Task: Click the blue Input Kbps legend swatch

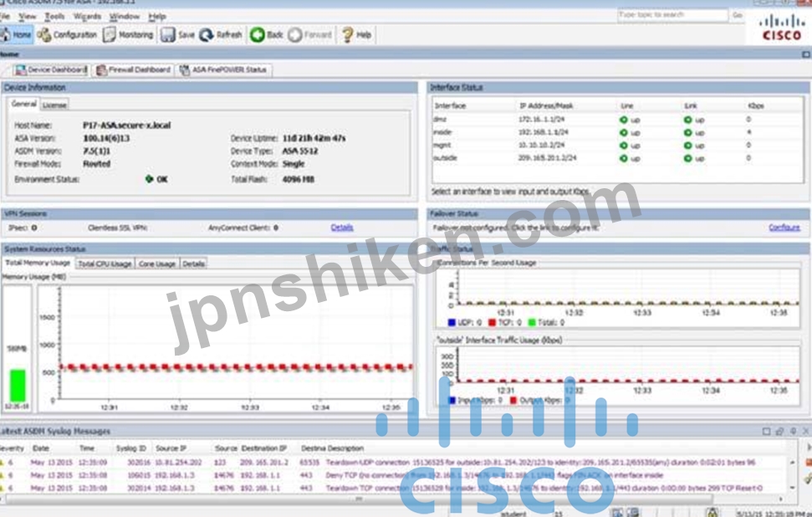Action: (x=452, y=401)
